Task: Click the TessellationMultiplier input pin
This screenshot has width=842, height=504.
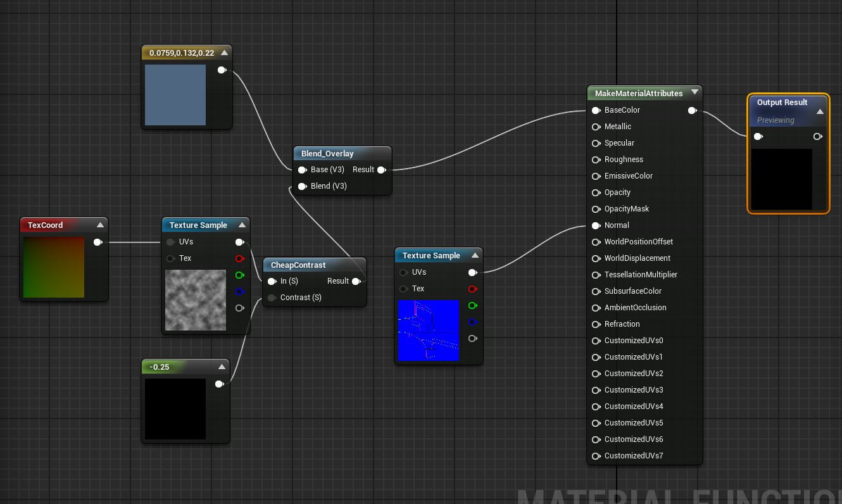Action: (x=596, y=275)
